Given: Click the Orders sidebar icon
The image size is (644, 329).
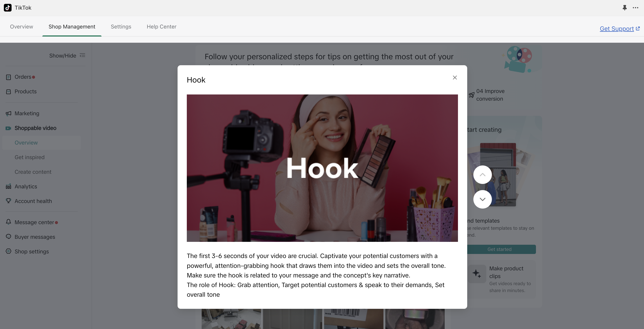Looking at the screenshot, I should (x=8, y=77).
